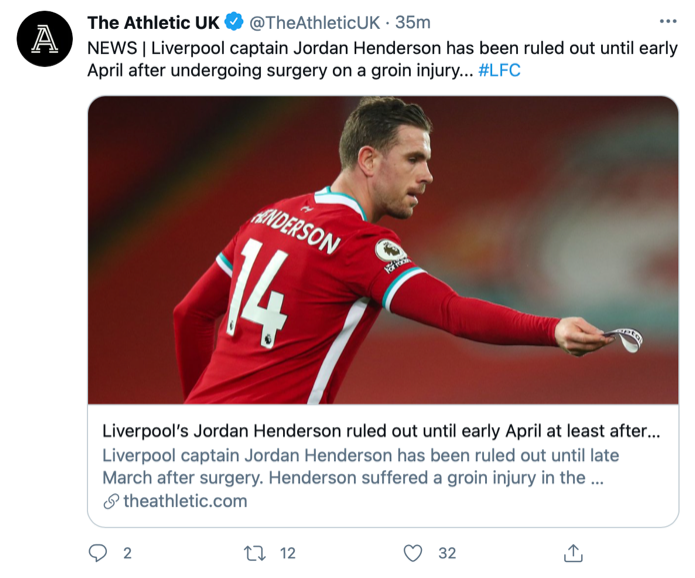Open the tweet's more options ellipsis
The image size is (695, 578).
pyautogui.click(x=667, y=22)
